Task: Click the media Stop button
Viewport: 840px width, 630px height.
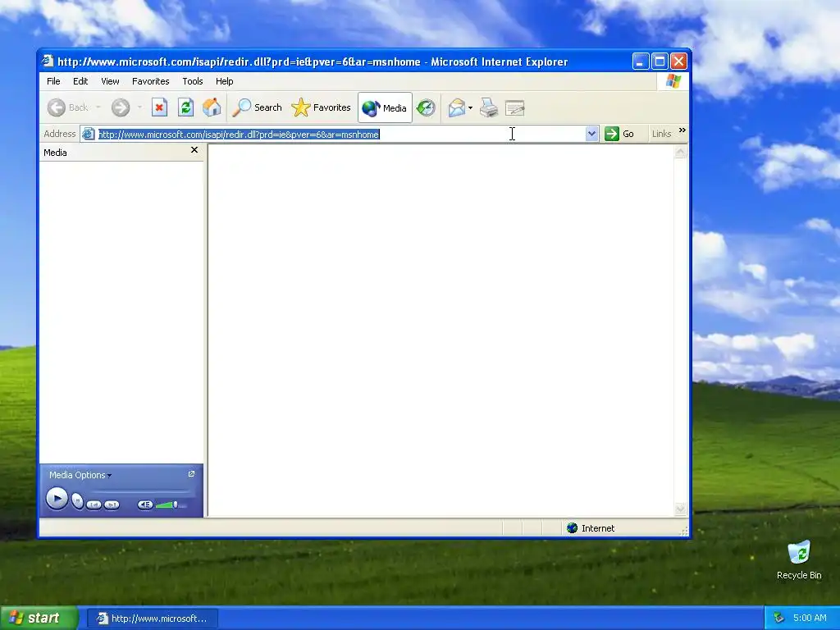Action: tap(78, 501)
